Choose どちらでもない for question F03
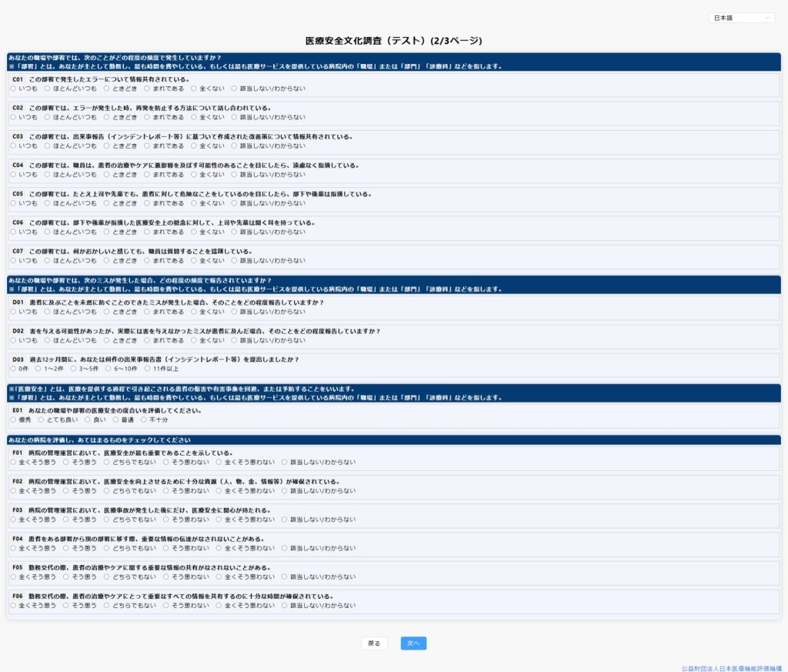 pos(107,520)
